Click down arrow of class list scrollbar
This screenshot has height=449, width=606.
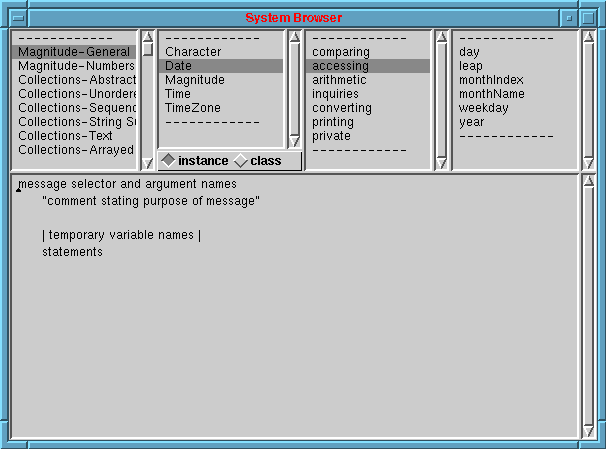click(x=294, y=141)
